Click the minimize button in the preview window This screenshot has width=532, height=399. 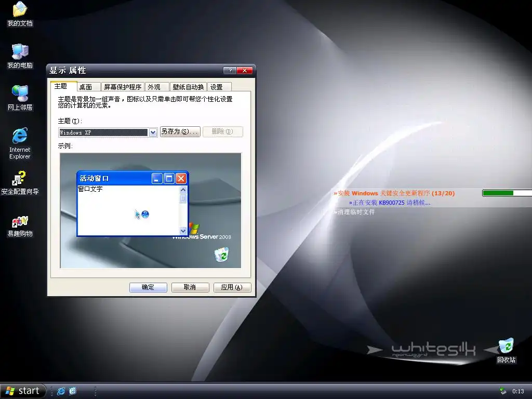pos(157,179)
